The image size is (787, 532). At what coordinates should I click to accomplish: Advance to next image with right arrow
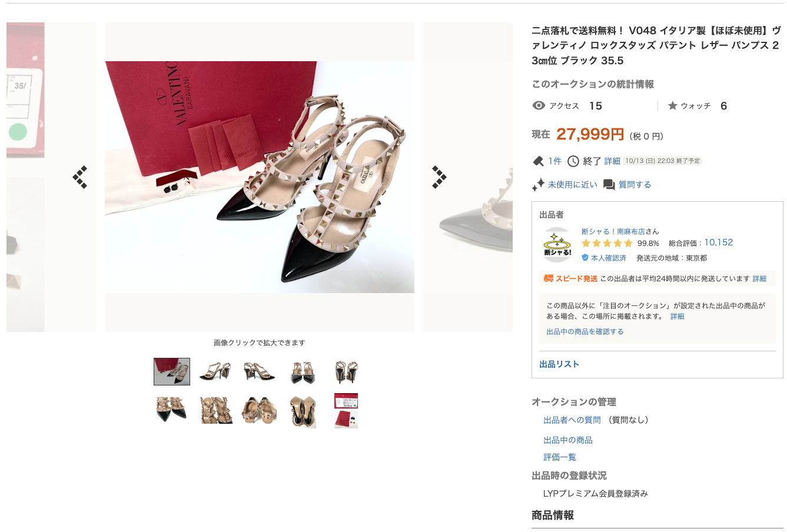439,177
